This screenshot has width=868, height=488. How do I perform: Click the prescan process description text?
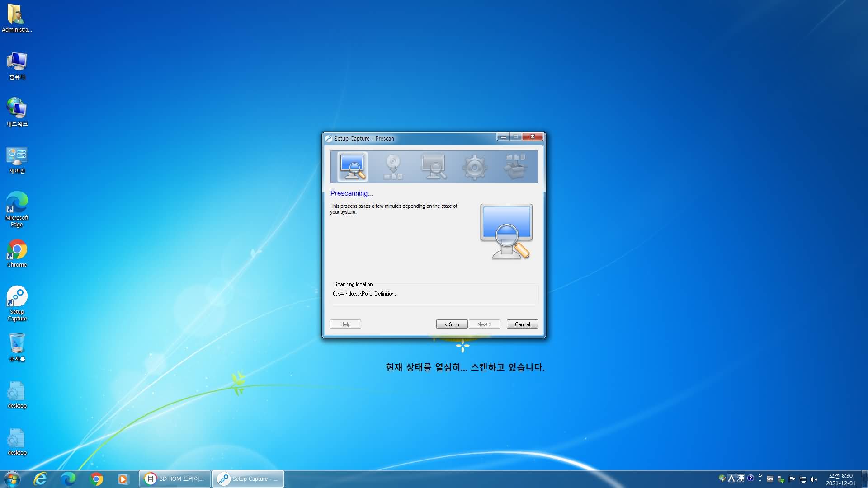click(393, 209)
